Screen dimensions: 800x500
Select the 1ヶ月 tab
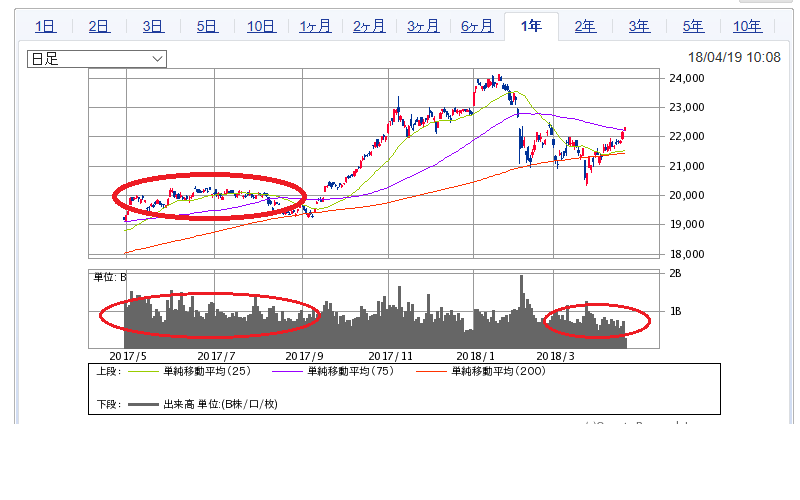[315, 27]
